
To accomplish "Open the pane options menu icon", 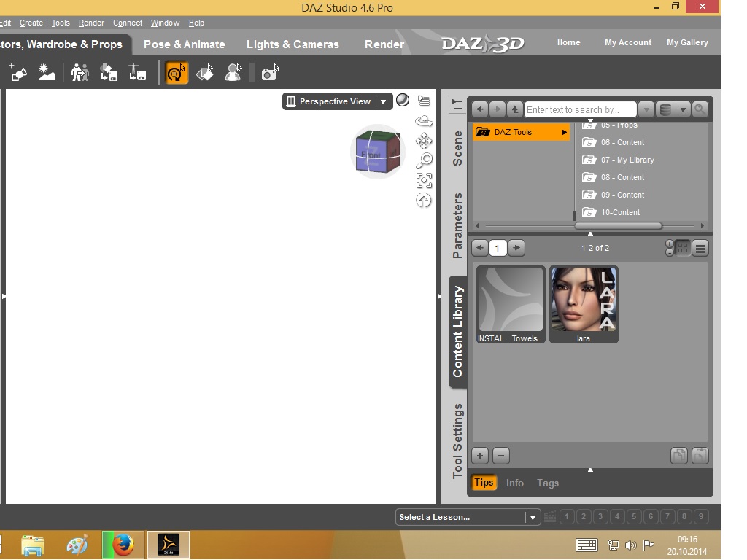I will point(457,104).
